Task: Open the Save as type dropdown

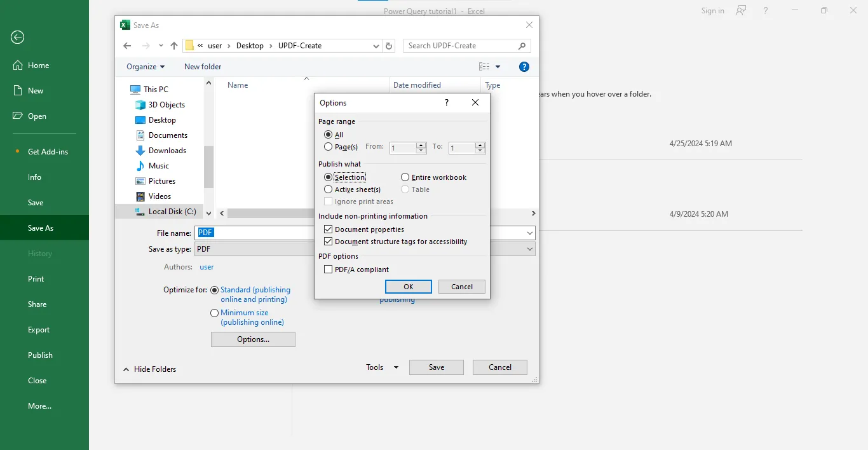Action: 529,249
